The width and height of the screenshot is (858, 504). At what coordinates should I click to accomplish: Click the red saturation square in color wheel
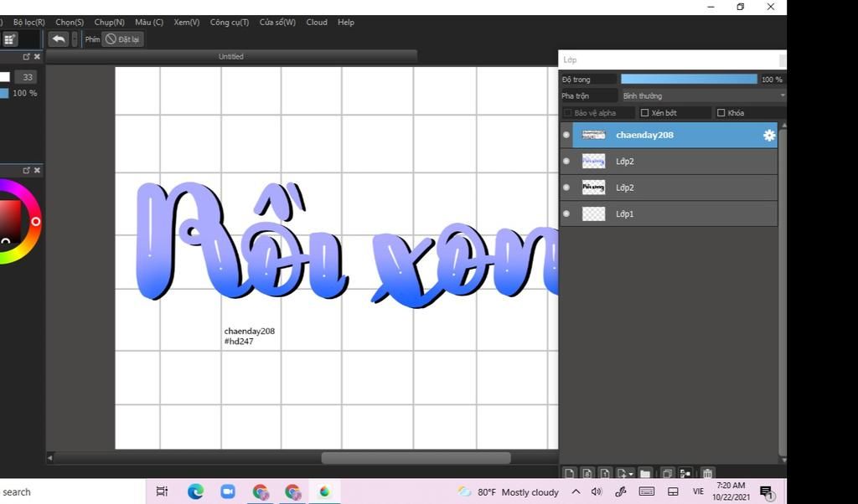point(10,221)
